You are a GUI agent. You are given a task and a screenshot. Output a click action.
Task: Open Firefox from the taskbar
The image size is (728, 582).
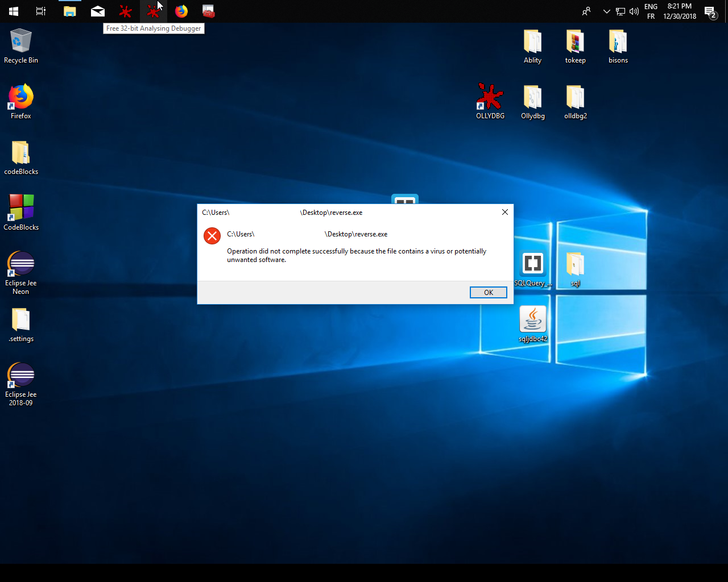pyautogui.click(x=181, y=11)
